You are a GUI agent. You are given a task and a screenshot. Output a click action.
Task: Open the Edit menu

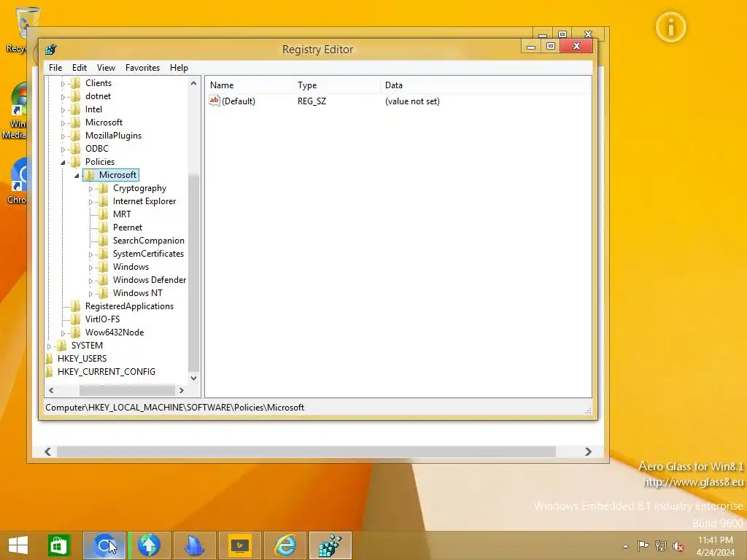point(79,68)
